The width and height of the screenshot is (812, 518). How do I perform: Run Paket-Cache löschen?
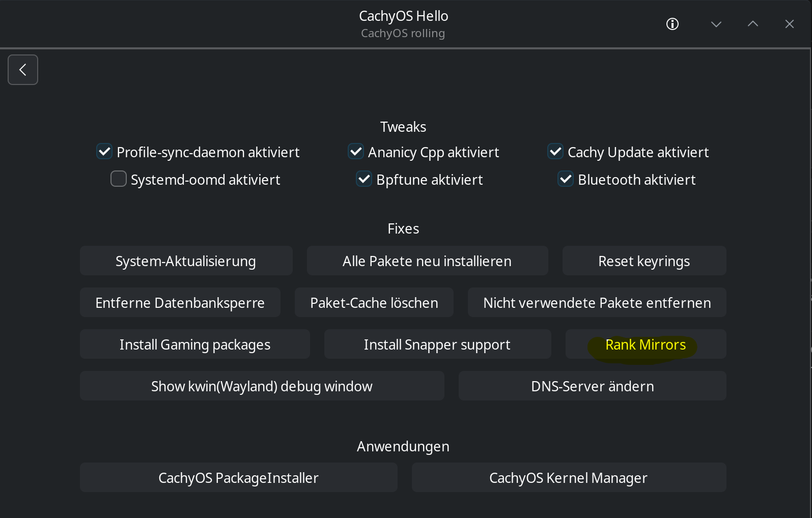374,303
